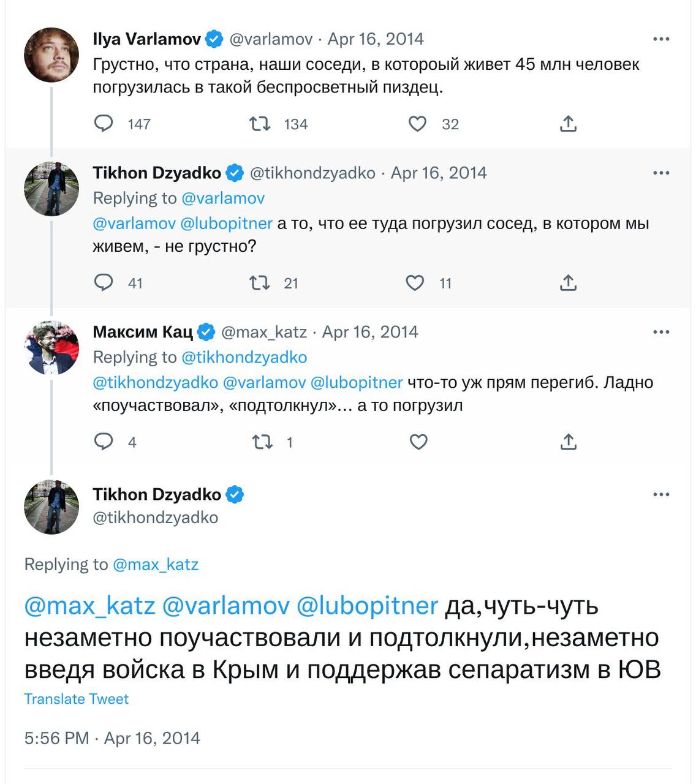
Task: Open @max_katz profile from Replying to line
Action: [156, 564]
